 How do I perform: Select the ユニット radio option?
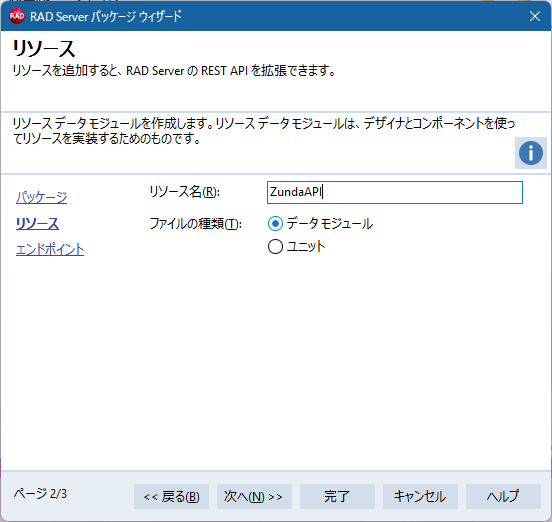click(x=296, y=246)
